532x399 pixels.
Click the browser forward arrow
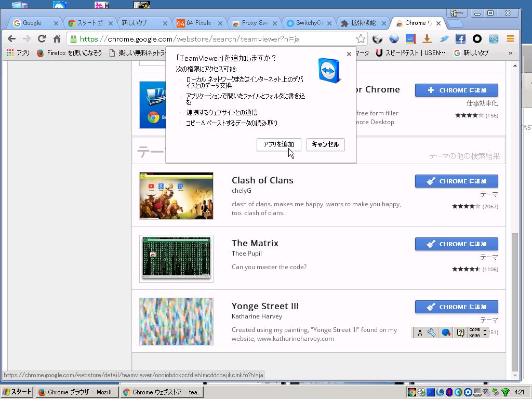coord(26,38)
